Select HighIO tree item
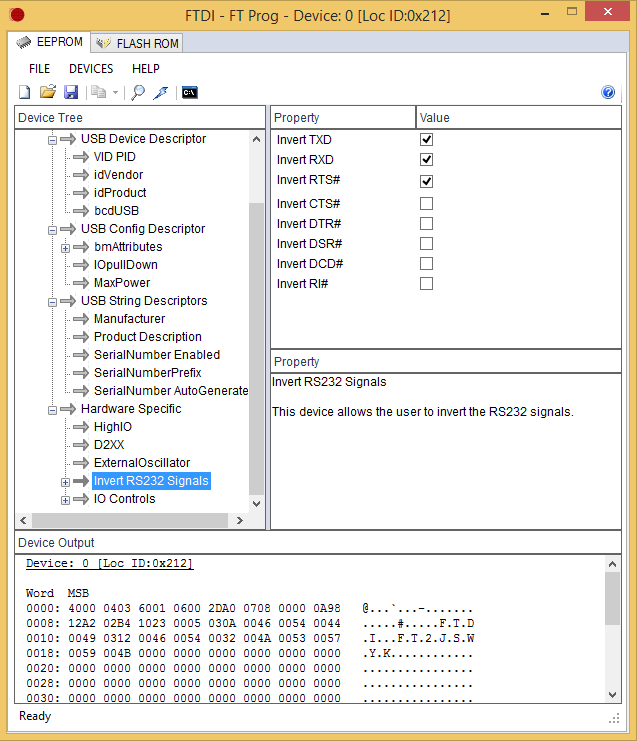This screenshot has width=637, height=741. 113,427
